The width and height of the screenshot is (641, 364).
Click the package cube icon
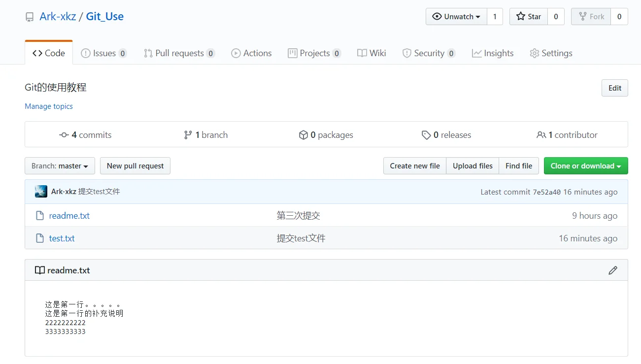[304, 135]
